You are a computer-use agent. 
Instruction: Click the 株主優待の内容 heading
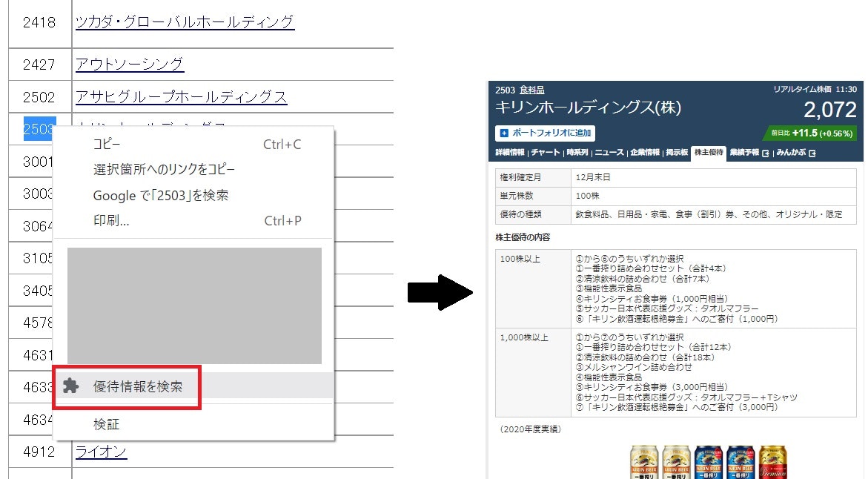tap(523, 237)
